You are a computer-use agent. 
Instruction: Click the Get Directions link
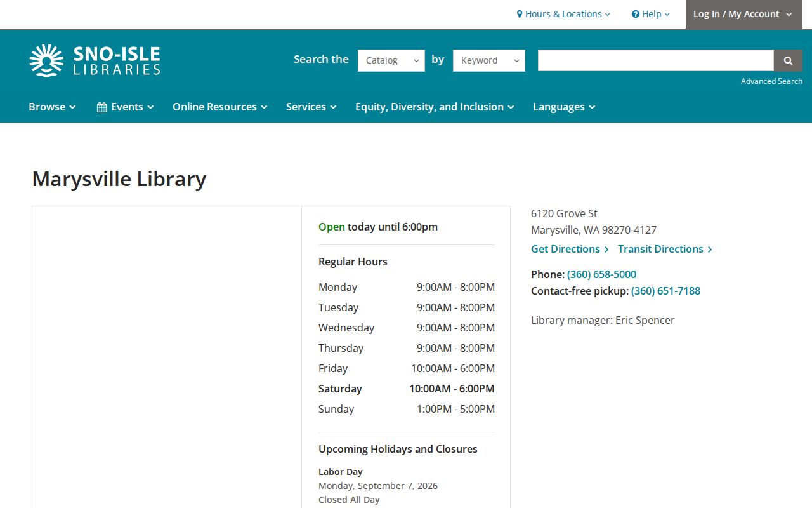click(x=570, y=249)
